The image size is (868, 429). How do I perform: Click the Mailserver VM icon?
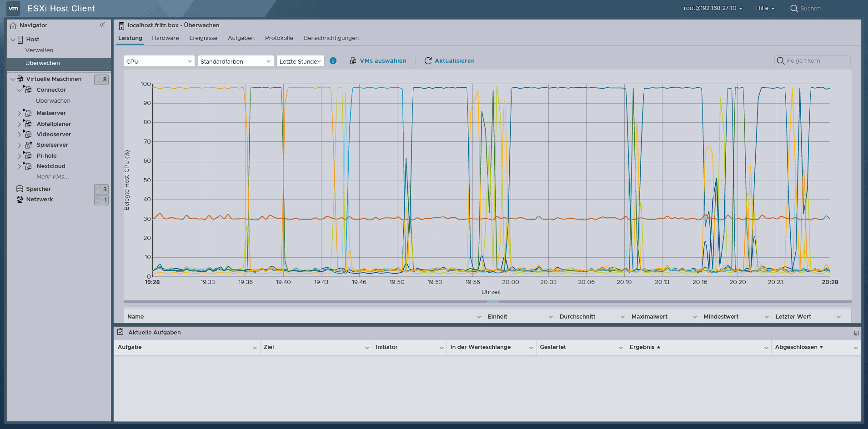(x=28, y=113)
